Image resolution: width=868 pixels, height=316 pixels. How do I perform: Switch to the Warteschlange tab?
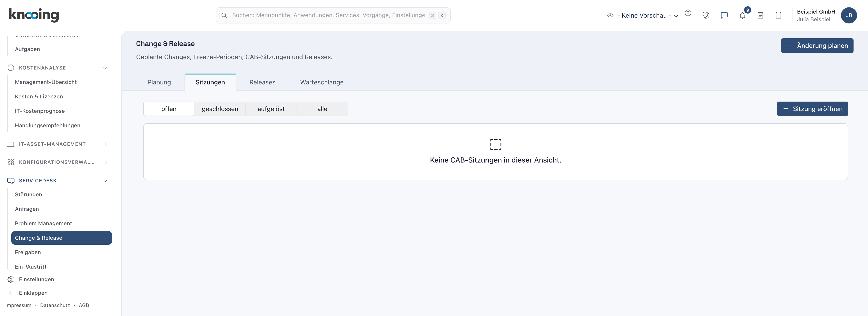point(322,82)
